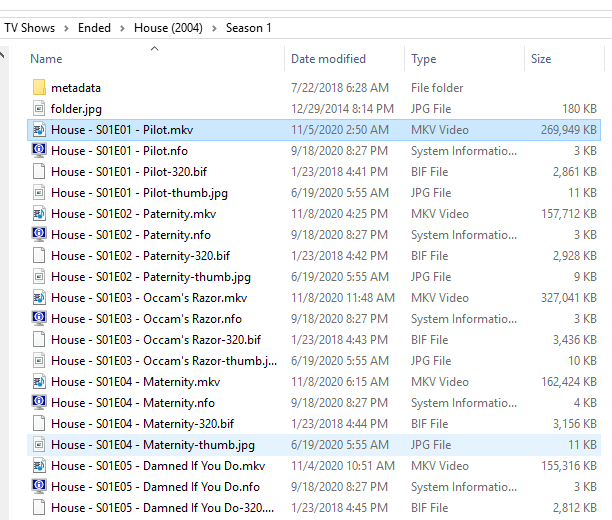
Task: Click the folder.jpg file icon
Action: [39, 109]
